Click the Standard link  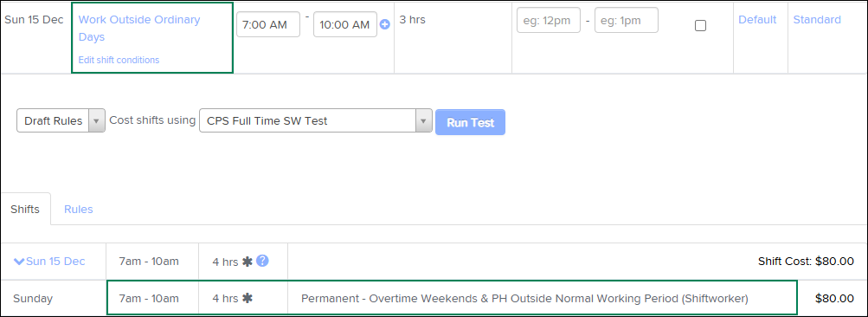(817, 20)
